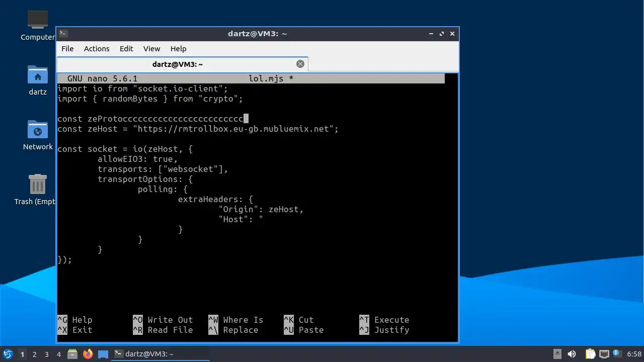Open the removable media eject tray icon
Viewport: 644px width, 362px height.
tap(557, 354)
